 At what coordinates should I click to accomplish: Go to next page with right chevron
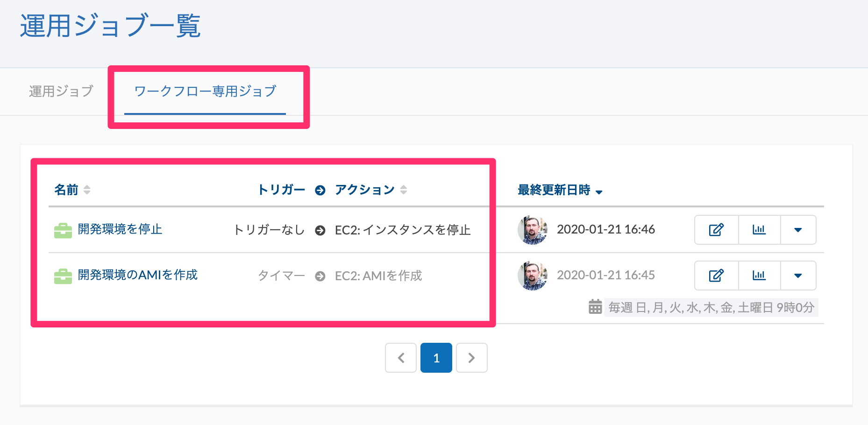point(471,358)
